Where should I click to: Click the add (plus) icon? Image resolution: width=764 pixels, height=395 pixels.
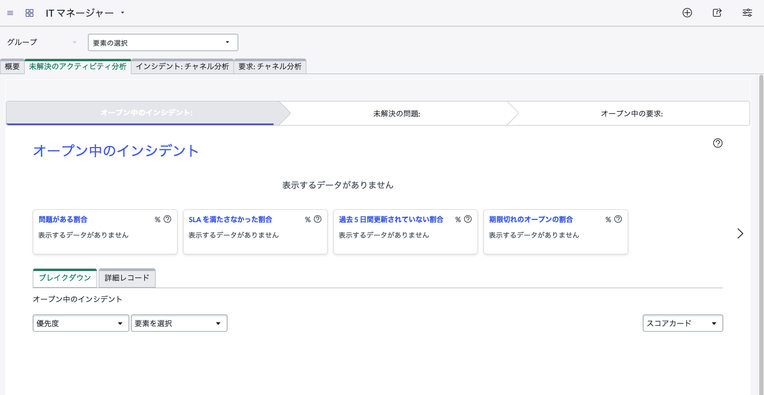click(687, 13)
